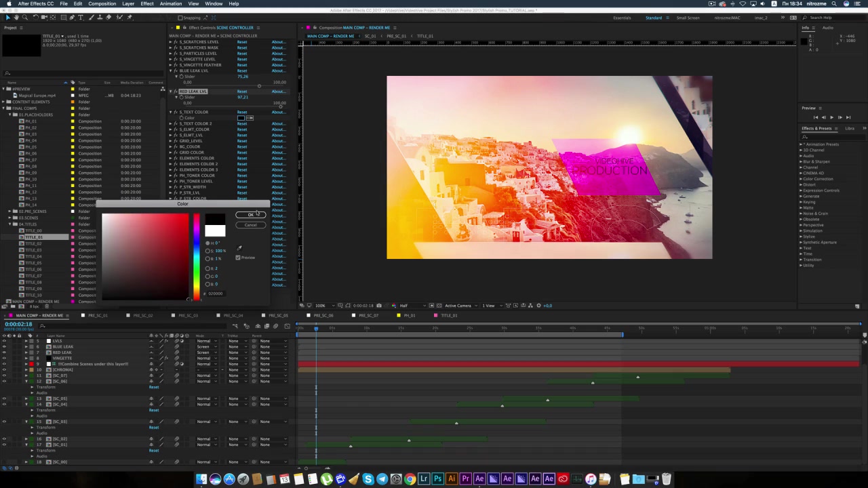Dismiss color dialog with Cancel button

250,225
